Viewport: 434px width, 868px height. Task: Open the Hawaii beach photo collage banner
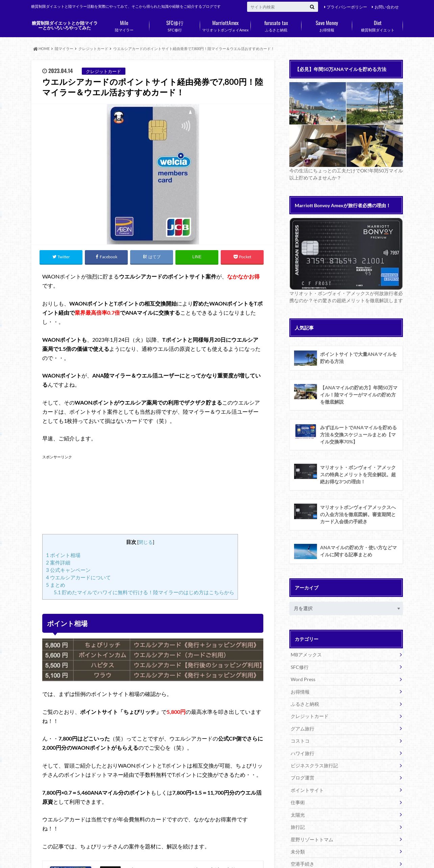[346, 124]
